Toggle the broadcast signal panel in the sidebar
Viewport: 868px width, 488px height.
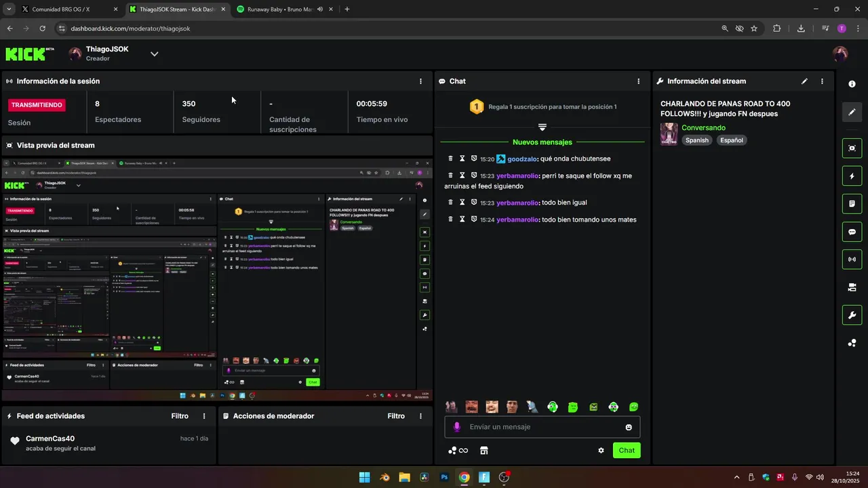852,260
